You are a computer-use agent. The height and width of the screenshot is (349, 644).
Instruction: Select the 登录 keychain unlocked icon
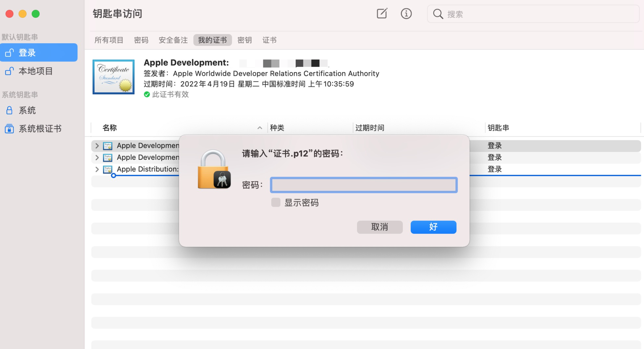click(x=9, y=53)
